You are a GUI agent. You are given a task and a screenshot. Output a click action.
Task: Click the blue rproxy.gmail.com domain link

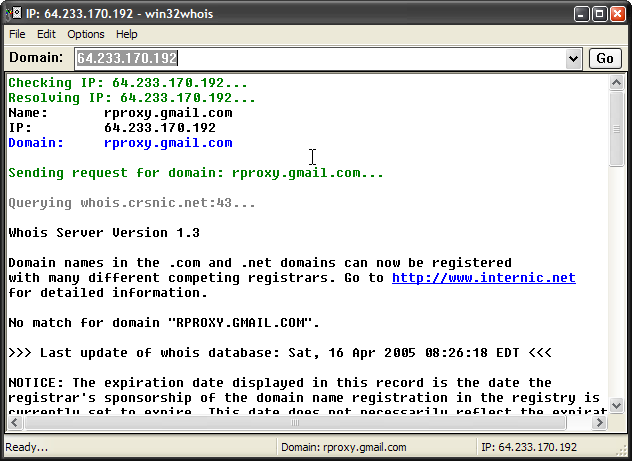coord(168,143)
